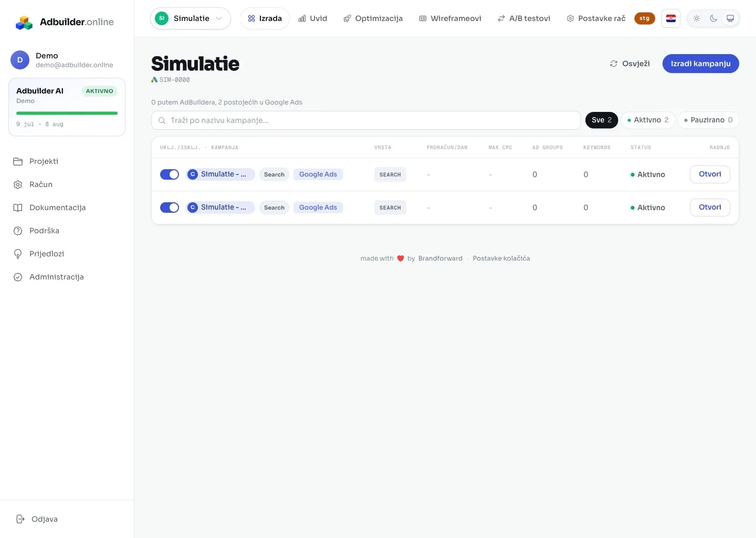Image resolution: width=756 pixels, height=538 pixels.
Task: Click the search magnifier icon
Action: (162, 120)
